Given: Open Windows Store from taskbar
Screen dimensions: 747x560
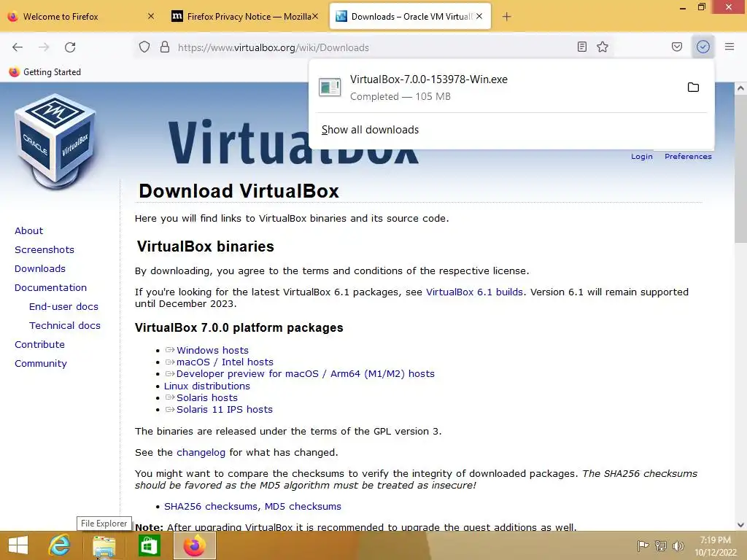Looking at the screenshot, I should 149,545.
